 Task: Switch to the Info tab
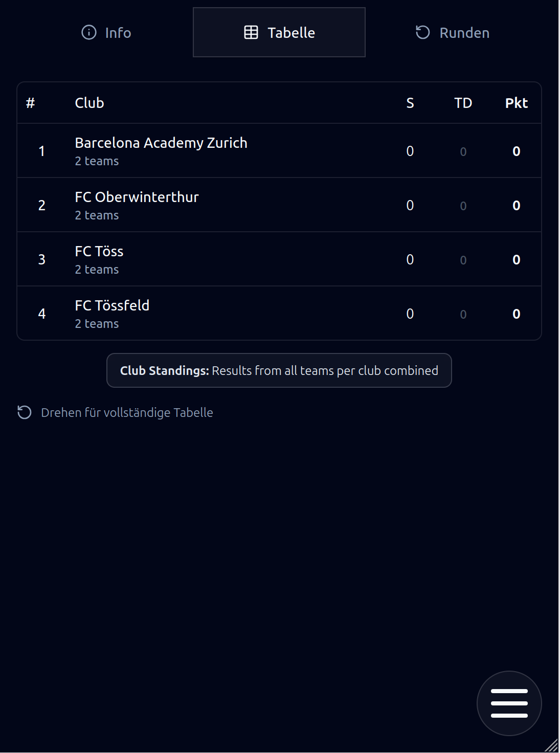point(106,33)
